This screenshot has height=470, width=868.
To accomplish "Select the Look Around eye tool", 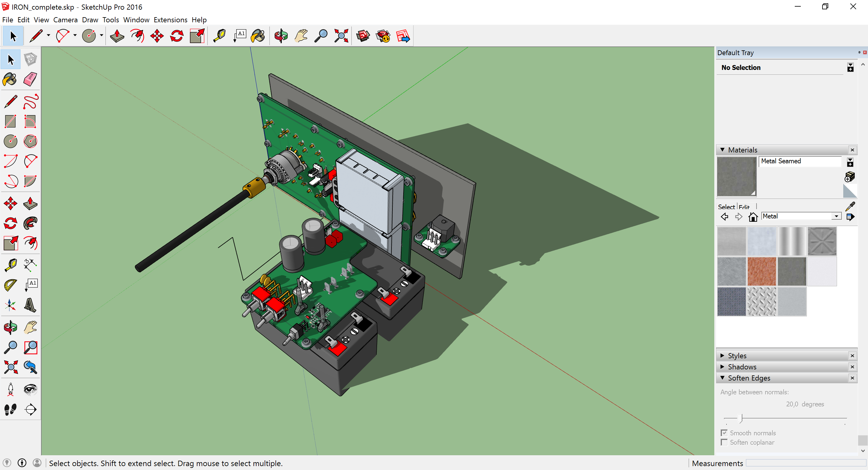I will click(x=30, y=390).
